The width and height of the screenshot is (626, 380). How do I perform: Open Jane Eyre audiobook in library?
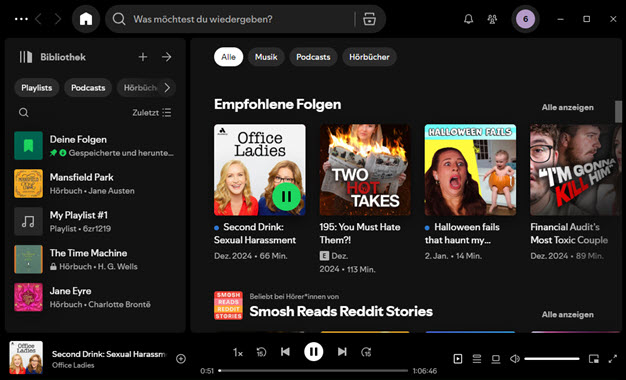95,297
